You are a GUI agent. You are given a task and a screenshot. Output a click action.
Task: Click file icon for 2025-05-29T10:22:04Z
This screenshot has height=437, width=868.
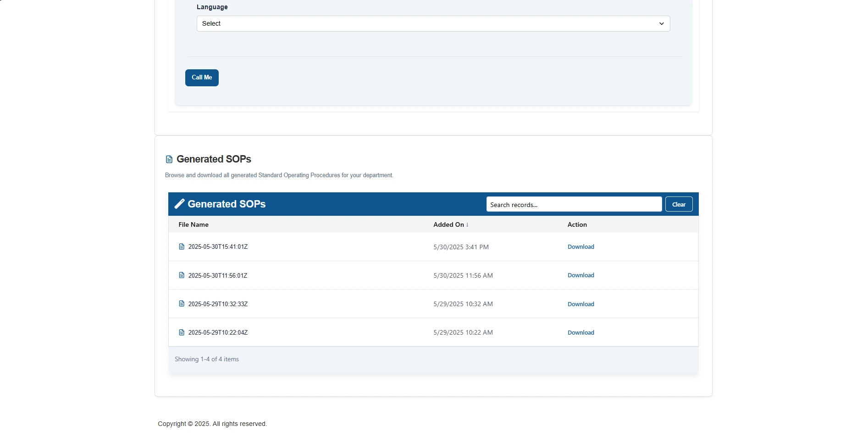(x=182, y=332)
